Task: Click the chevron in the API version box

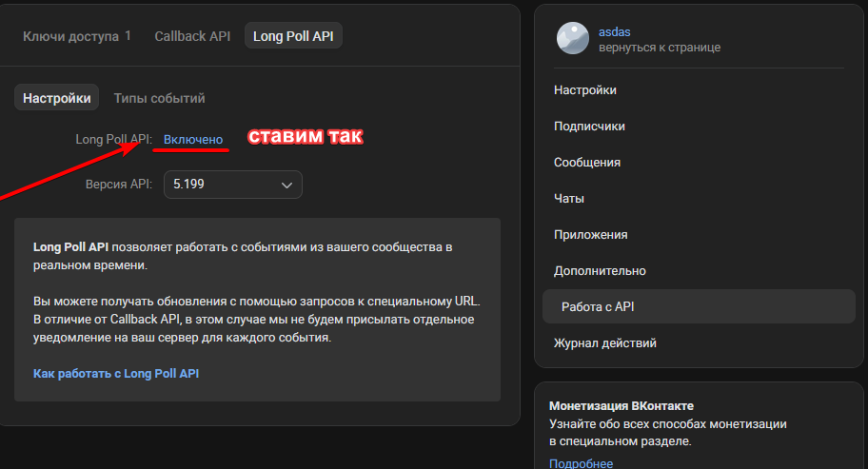Action: [286, 186]
